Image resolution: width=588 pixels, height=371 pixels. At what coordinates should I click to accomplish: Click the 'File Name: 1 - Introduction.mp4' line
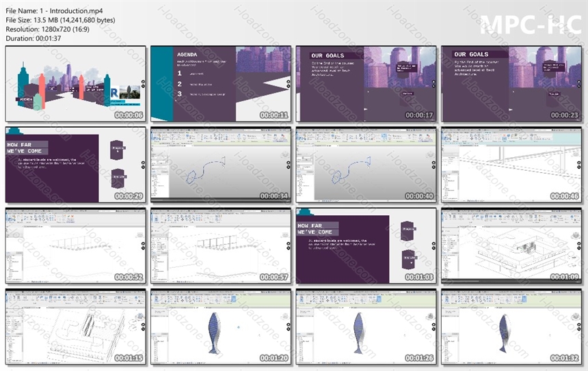pos(55,11)
